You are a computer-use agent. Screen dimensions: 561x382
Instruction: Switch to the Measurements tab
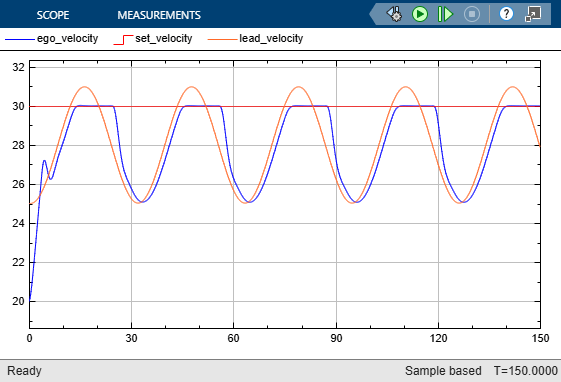pyautogui.click(x=159, y=15)
